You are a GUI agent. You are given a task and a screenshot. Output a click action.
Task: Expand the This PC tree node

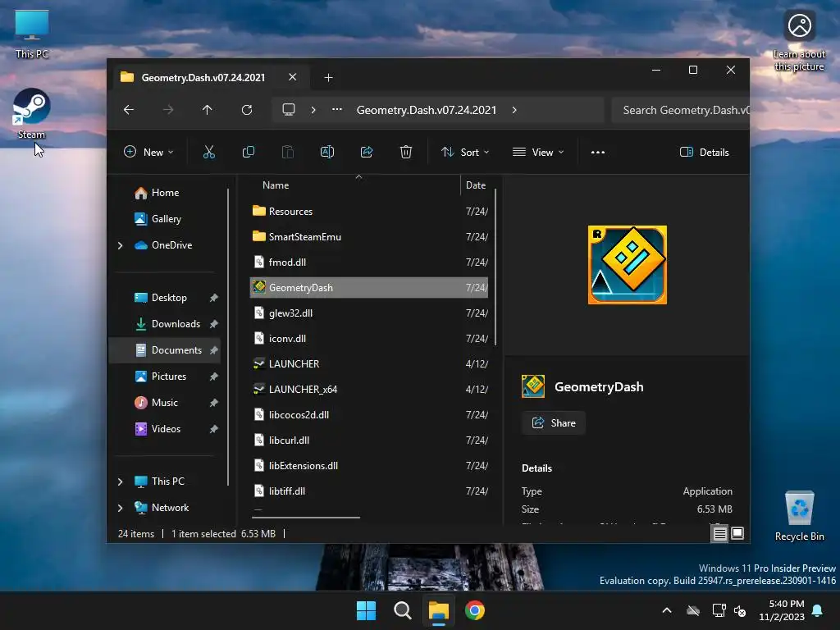point(121,482)
